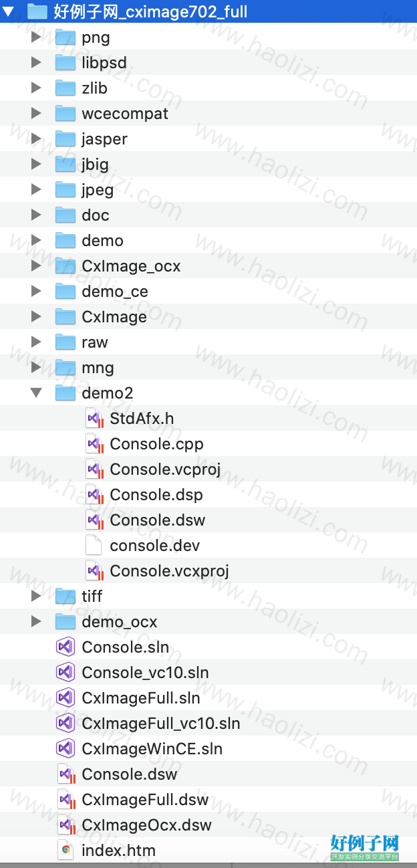This screenshot has width=417, height=868.
Task: Click the Visual Studio icon for CxImageWinCE.sln
Action: pos(65,749)
